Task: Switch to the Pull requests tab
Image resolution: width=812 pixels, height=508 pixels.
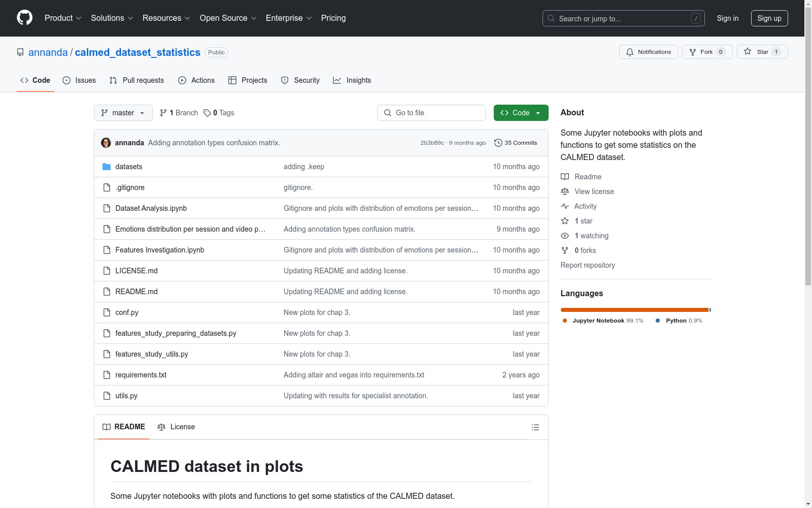Action: pos(137,80)
